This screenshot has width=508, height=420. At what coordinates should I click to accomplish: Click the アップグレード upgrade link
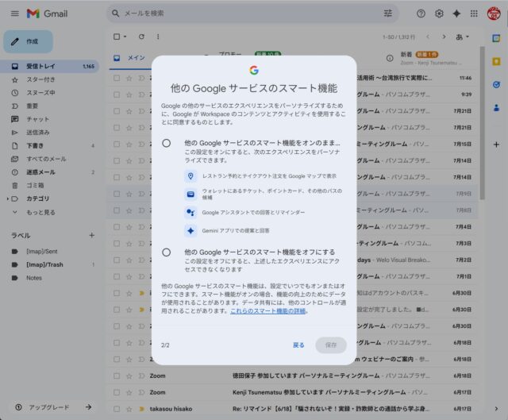point(53,407)
